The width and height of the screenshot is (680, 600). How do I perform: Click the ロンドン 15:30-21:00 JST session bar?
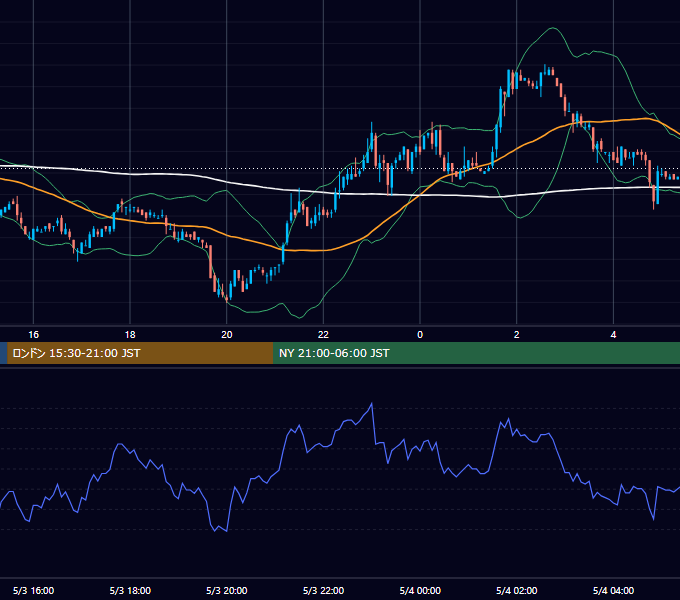click(140, 353)
